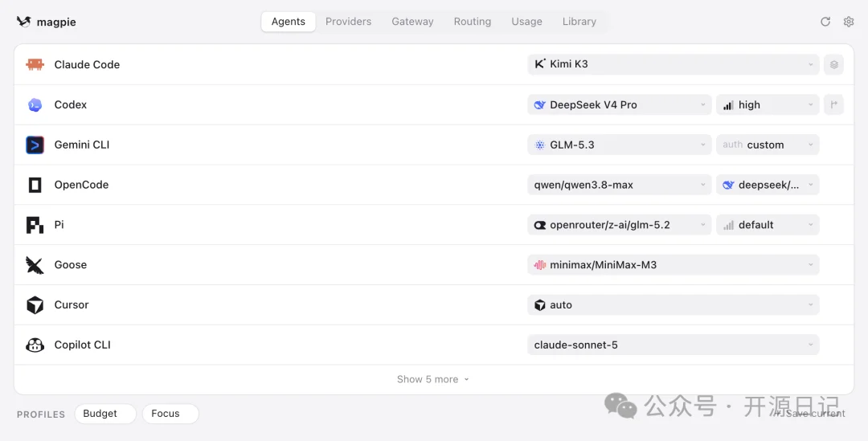
Task: Click the refresh icon in top bar
Action: pyautogui.click(x=825, y=22)
